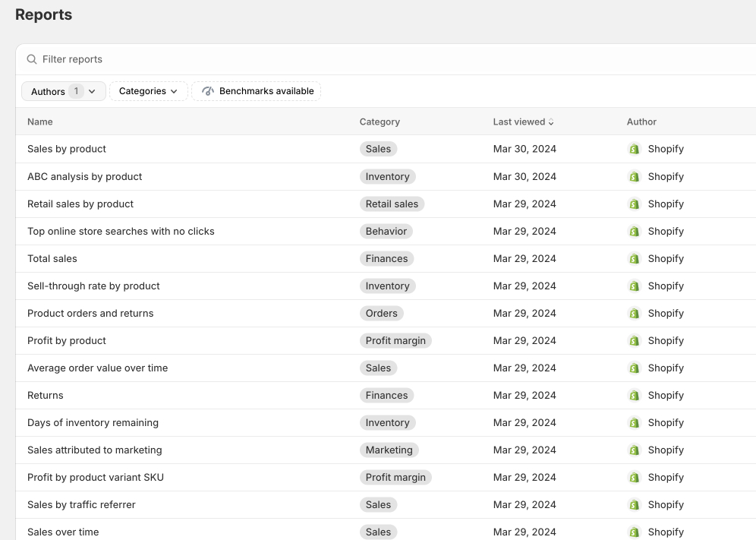Screen dimensions: 756x540
Task: Open the Sales over time report
Action: click(63, 532)
